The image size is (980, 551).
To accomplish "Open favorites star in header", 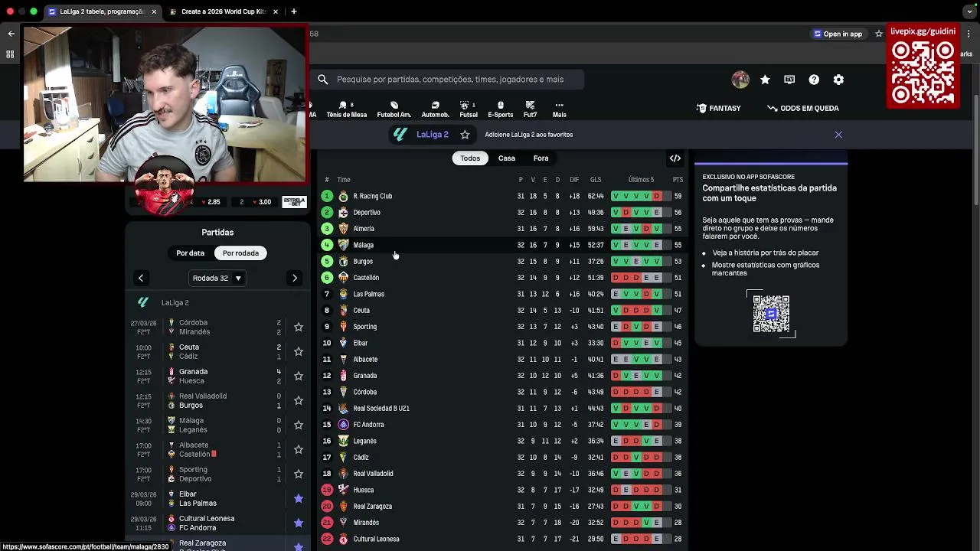I will (765, 80).
